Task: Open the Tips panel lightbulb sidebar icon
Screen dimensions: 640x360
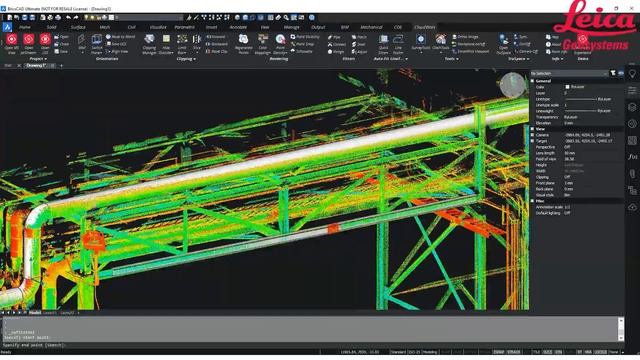Action: [x=632, y=74]
